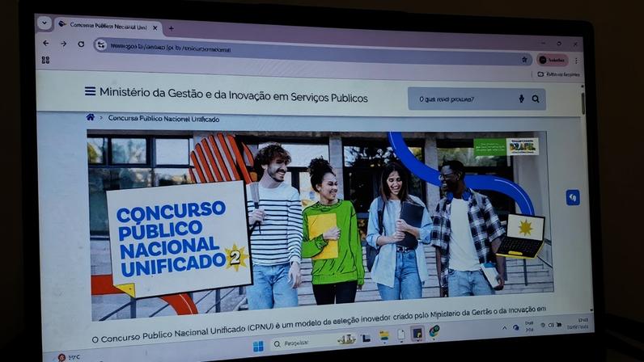Close the Concurso Público Nacional tab
The width and height of the screenshot is (644, 362).
pyautogui.click(x=155, y=28)
